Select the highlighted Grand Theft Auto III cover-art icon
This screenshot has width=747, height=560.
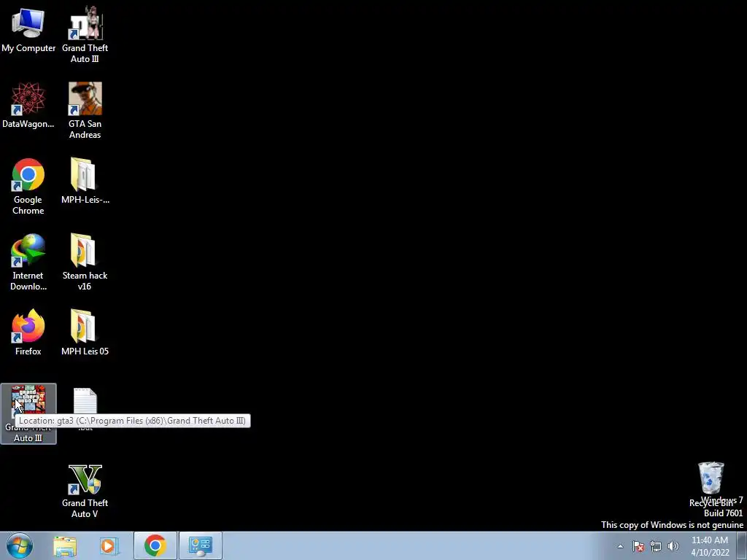[28, 413]
